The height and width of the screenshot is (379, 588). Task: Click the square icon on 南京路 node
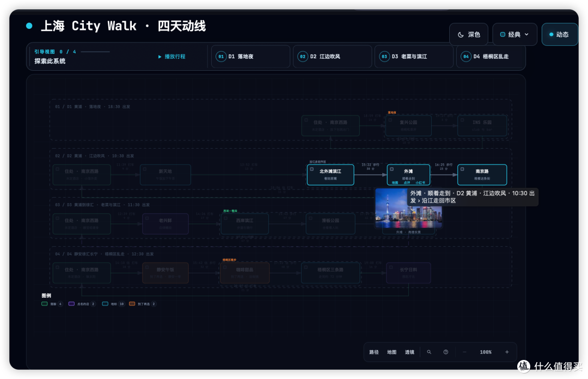[462, 169]
